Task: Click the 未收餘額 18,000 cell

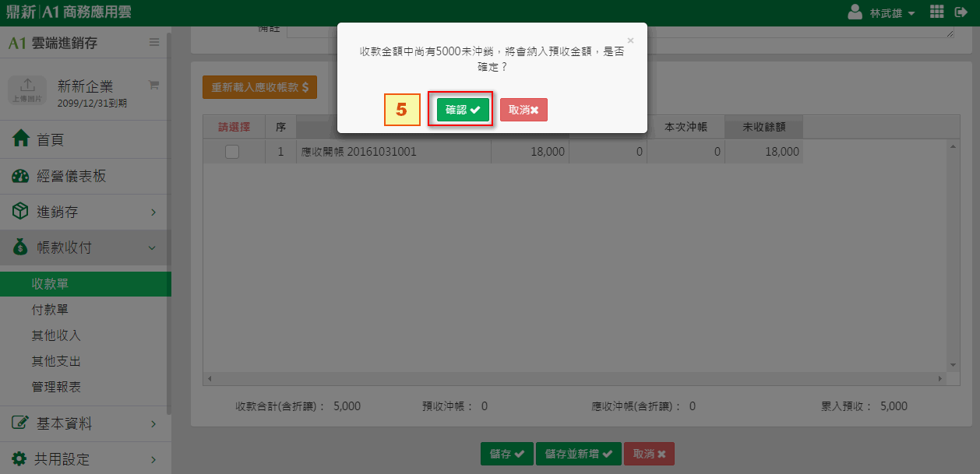Action: pos(763,153)
